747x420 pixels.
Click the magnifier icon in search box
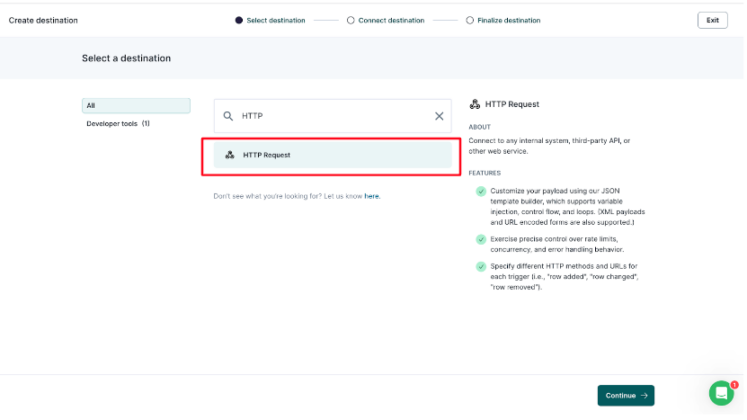(x=228, y=116)
